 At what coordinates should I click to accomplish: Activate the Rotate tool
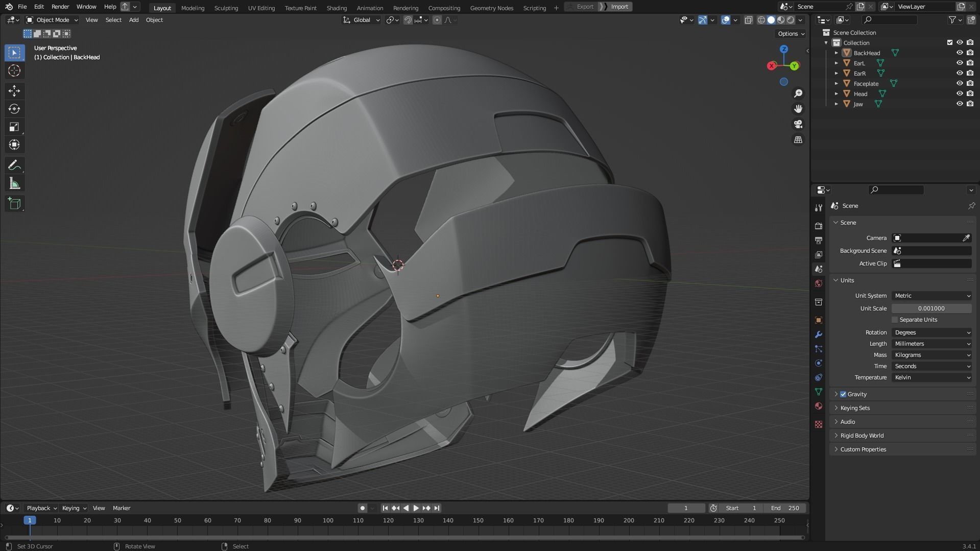(x=14, y=109)
